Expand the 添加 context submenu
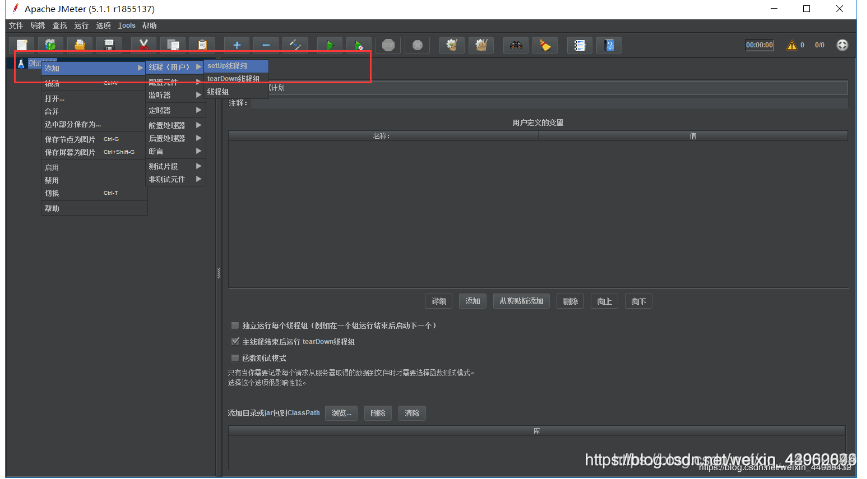Image resolution: width=867 pixels, height=479 pixels. [x=93, y=68]
